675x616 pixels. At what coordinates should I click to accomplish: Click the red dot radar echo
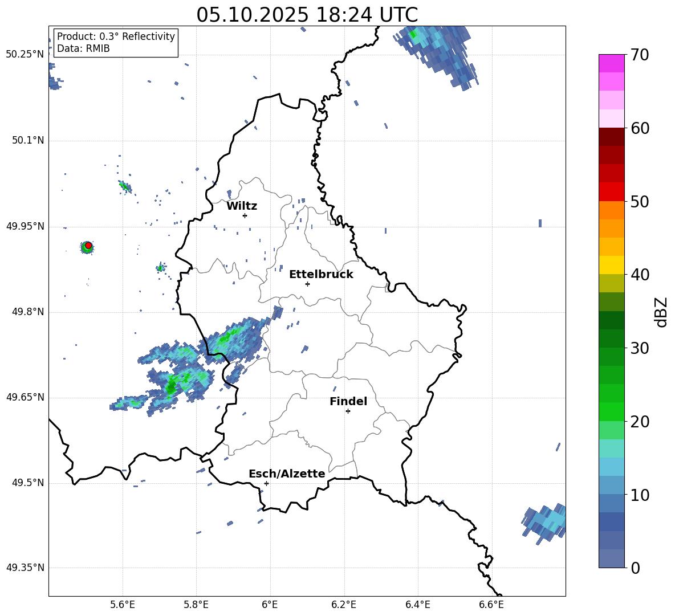click(88, 246)
